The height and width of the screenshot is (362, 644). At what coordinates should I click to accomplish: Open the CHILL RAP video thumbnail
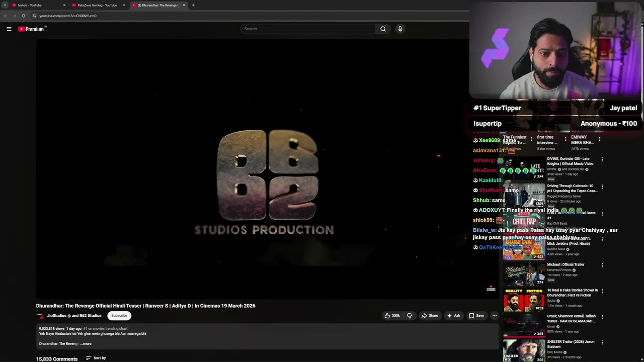[x=524, y=222]
